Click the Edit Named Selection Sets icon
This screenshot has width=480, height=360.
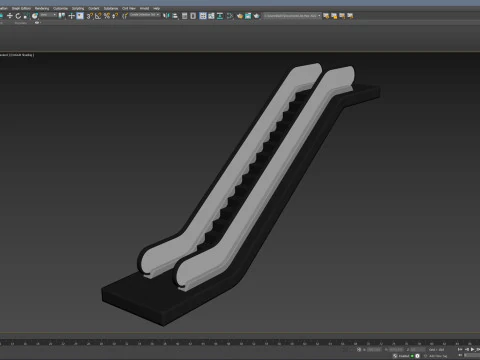coord(124,16)
